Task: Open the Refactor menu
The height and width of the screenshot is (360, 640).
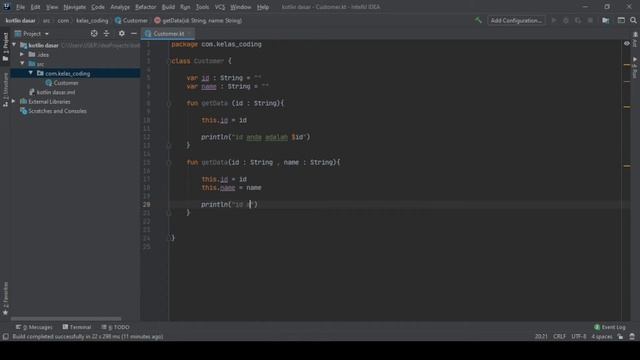Action: 146,7
